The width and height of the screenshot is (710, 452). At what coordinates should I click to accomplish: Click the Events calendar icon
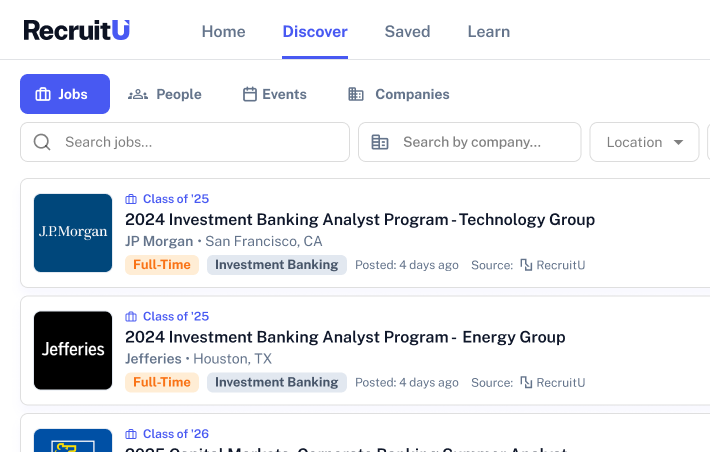(x=250, y=94)
